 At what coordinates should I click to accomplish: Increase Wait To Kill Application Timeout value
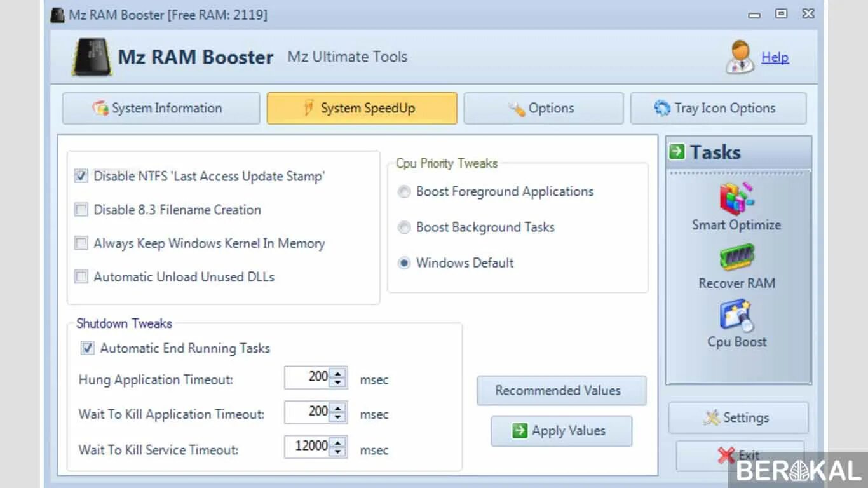tap(338, 407)
